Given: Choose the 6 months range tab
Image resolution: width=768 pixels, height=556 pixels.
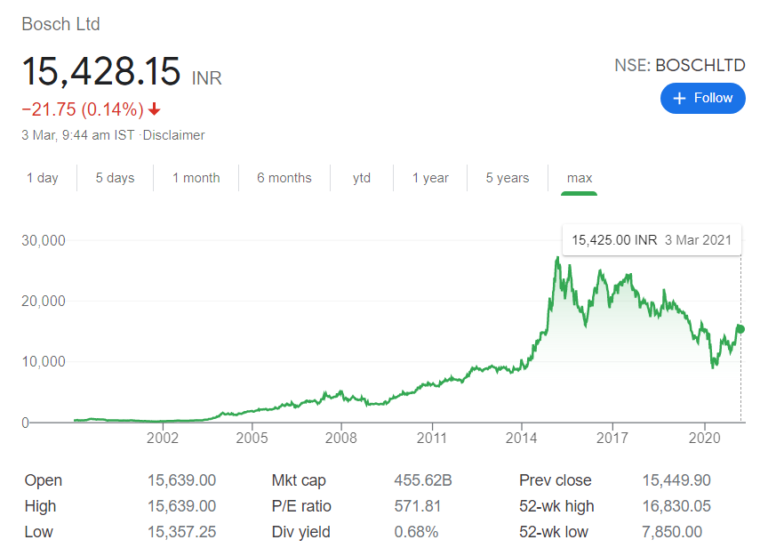Looking at the screenshot, I should click(284, 178).
